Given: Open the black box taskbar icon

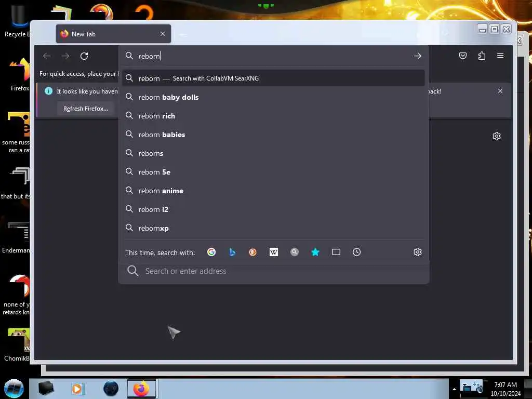Looking at the screenshot, I should [x=46, y=389].
